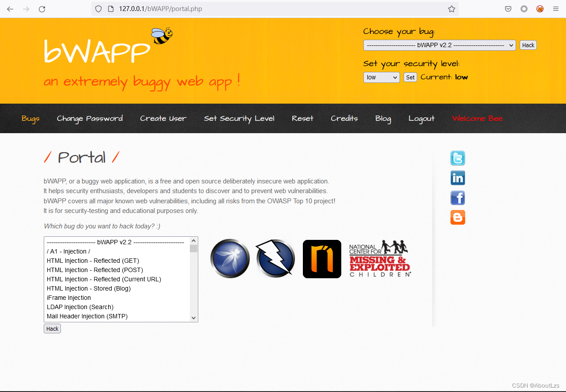Click the Portal page heading
Screen dimensions: 566x392
point(82,157)
